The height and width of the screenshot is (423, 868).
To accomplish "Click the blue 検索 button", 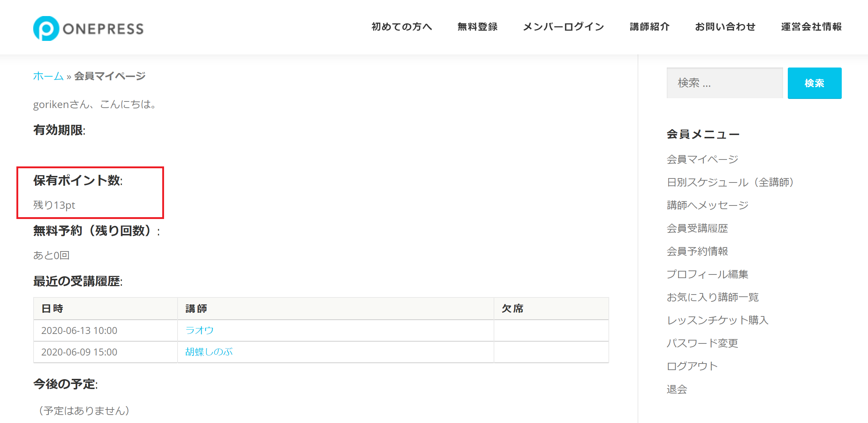I will tap(814, 83).
